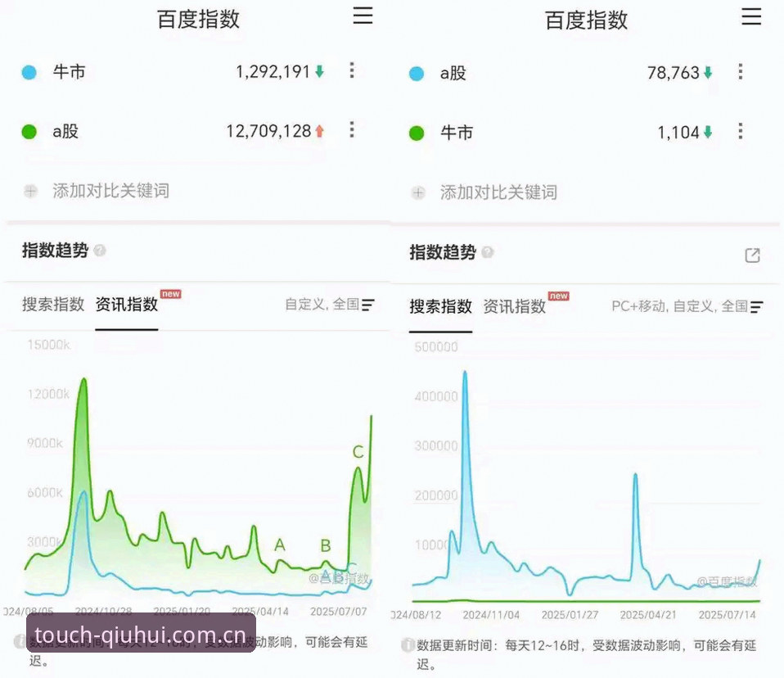
Task: Click 指数趋势 heading in left panel
Action: 55,251
